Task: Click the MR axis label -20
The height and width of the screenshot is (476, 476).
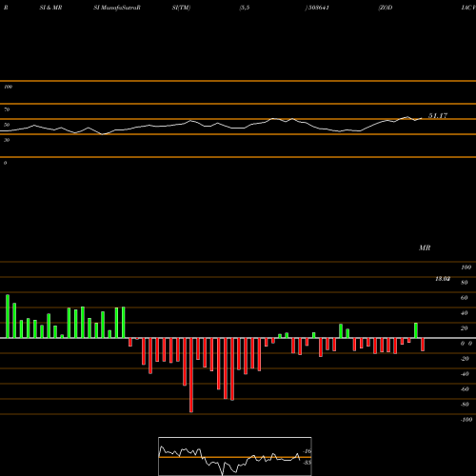Action: point(465,359)
